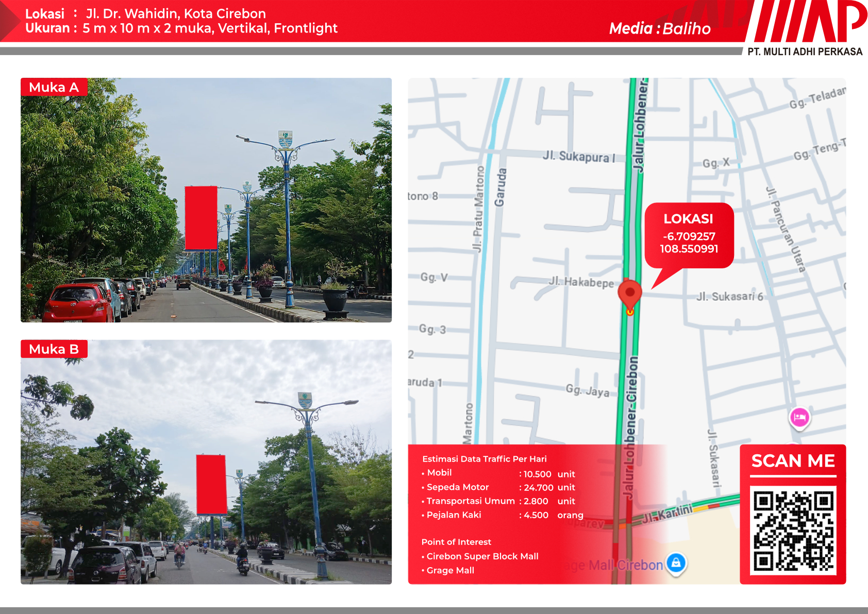Select the Sepeda Motor value 24.700
This screenshot has height=614, width=868.
click(539, 487)
